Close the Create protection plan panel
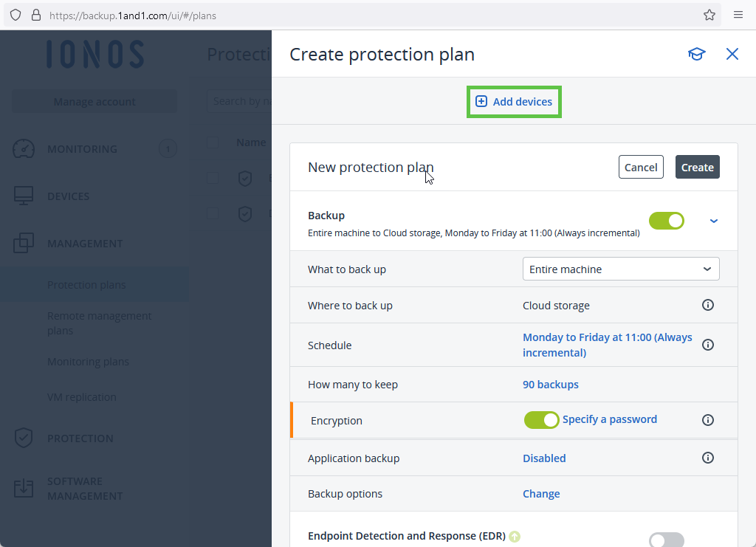Viewport: 756px width, 547px height. [732, 54]
